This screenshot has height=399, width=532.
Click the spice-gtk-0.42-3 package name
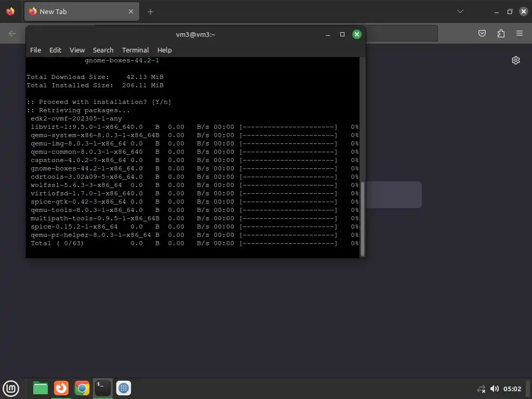click(78, 202)
